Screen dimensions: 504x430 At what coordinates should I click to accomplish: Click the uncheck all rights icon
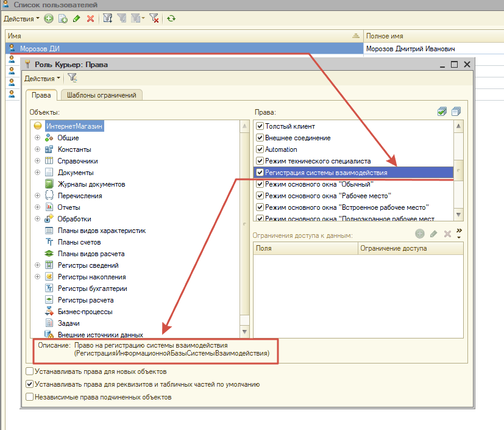(x=455, y=112)
